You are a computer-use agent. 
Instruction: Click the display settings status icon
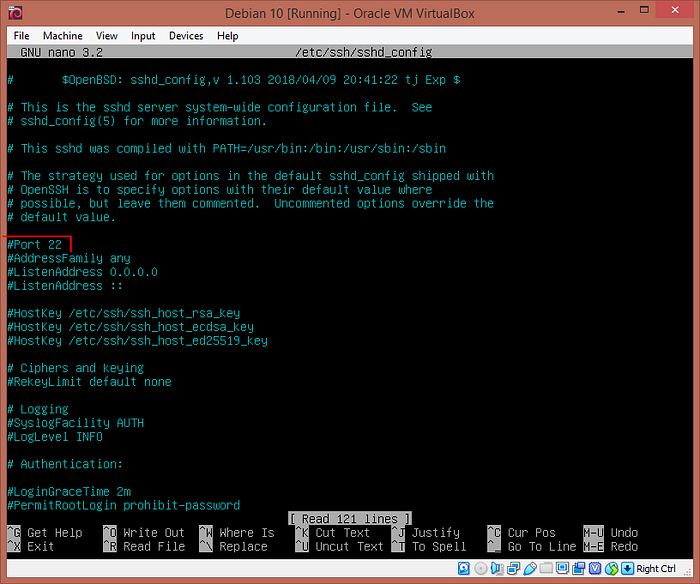[x=562, y=568]
